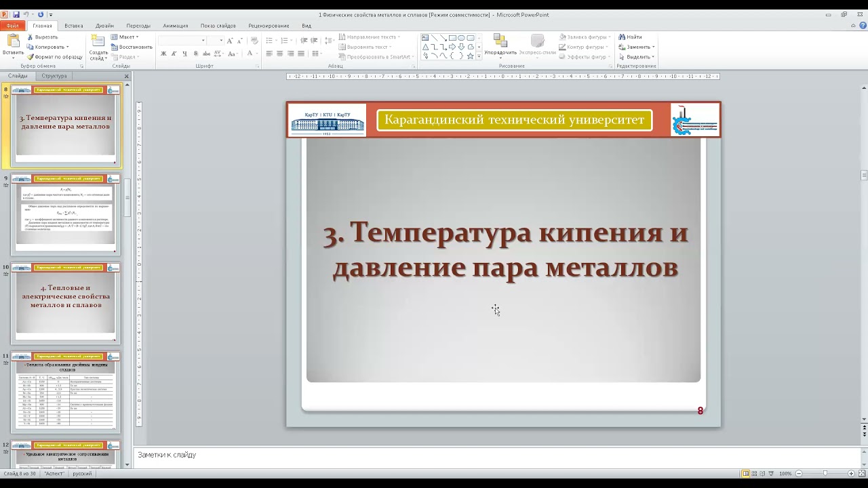Select the right block arrow shape
This screenshot has width=868, height=488.
[x=452, y=47]
